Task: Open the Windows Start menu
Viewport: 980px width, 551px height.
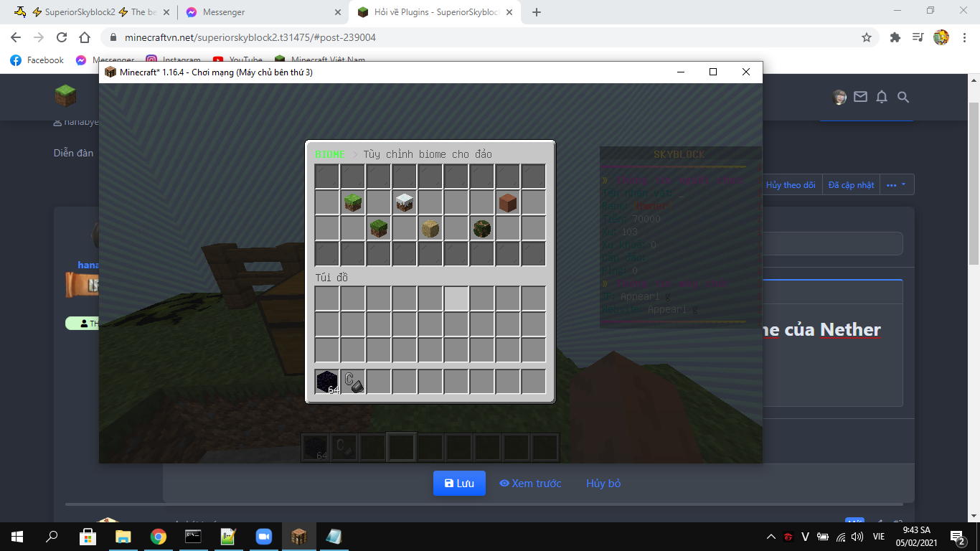Action: [x=17, y=537]
